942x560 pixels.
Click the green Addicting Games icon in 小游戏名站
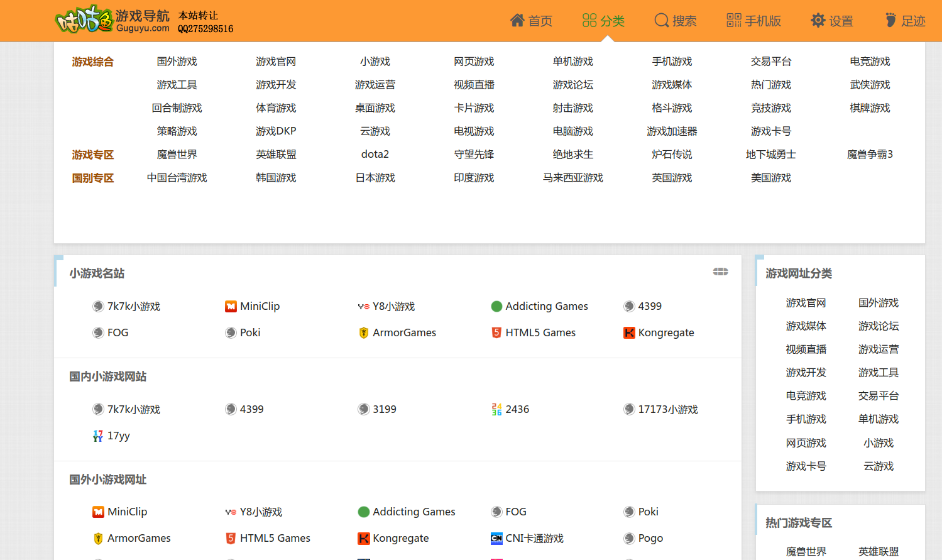496,307
